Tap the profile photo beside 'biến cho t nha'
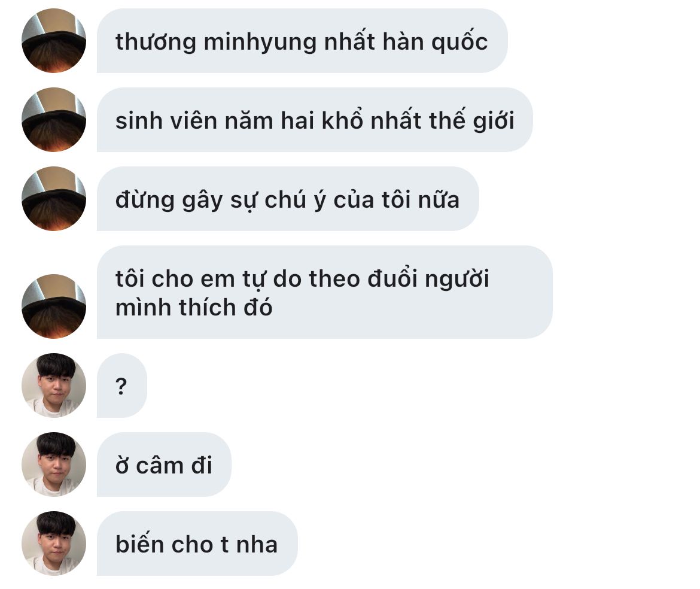Image resolution: width=700 pixels, height=589 pixels. pyautogui.click(x=54, y=544)
